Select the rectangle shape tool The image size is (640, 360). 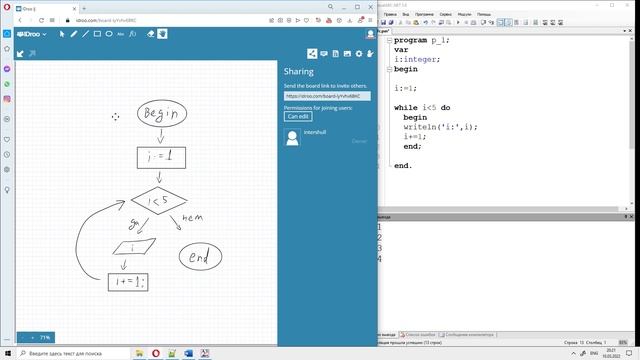click(97, 34)
